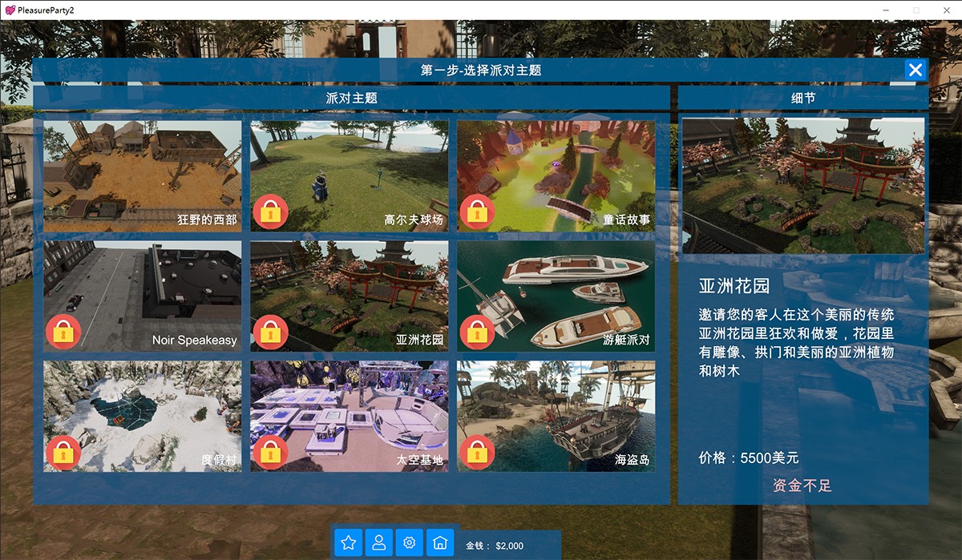
Task: Click the lock icon on 海盗岛 theme
Action: pyautogui.click(x=477, y=452)
